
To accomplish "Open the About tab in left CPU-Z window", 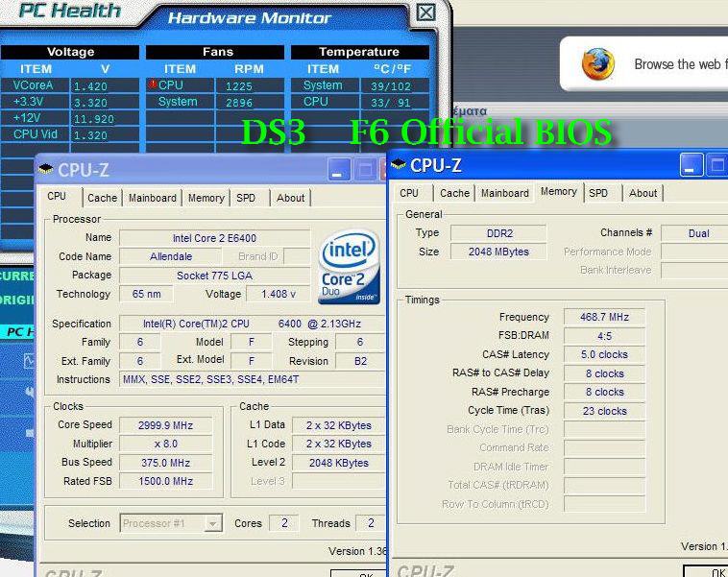I will (291, 198).
